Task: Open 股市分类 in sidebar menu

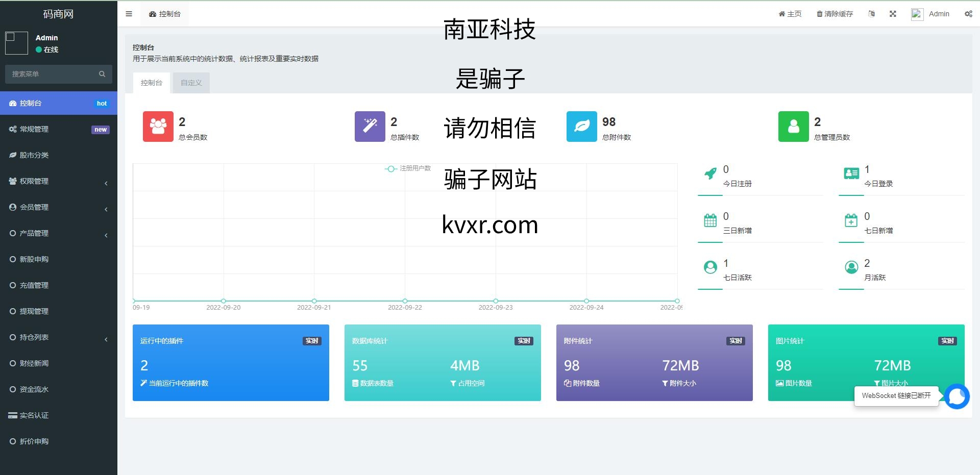Action: coord(59,155)
